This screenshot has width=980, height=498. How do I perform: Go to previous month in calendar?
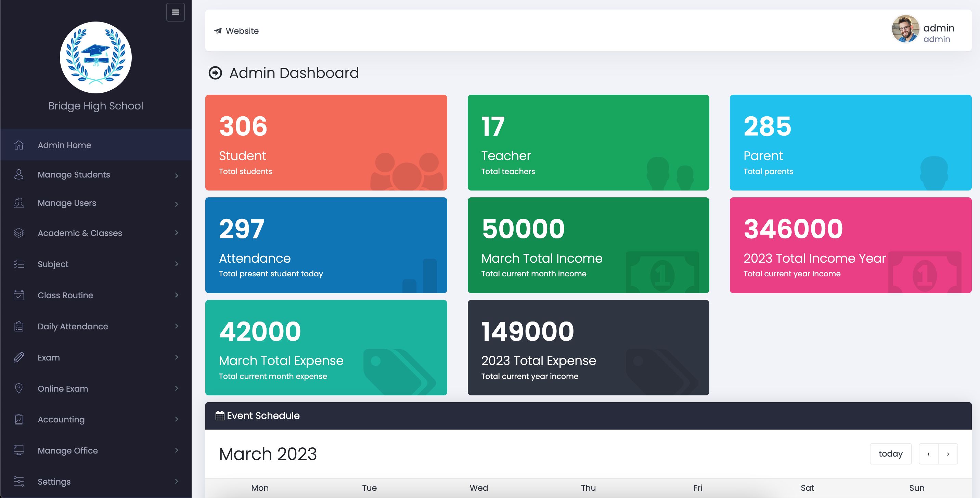[929, 454]
